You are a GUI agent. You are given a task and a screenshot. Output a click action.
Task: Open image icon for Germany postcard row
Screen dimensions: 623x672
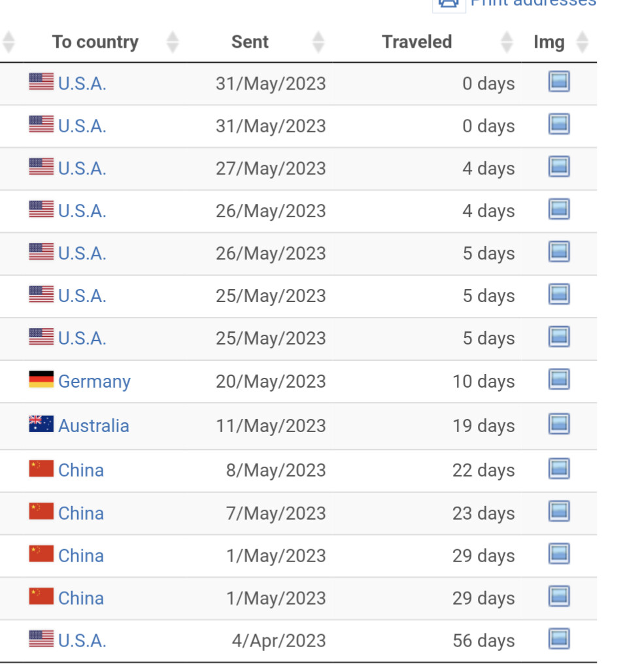[x=559, y=380]
